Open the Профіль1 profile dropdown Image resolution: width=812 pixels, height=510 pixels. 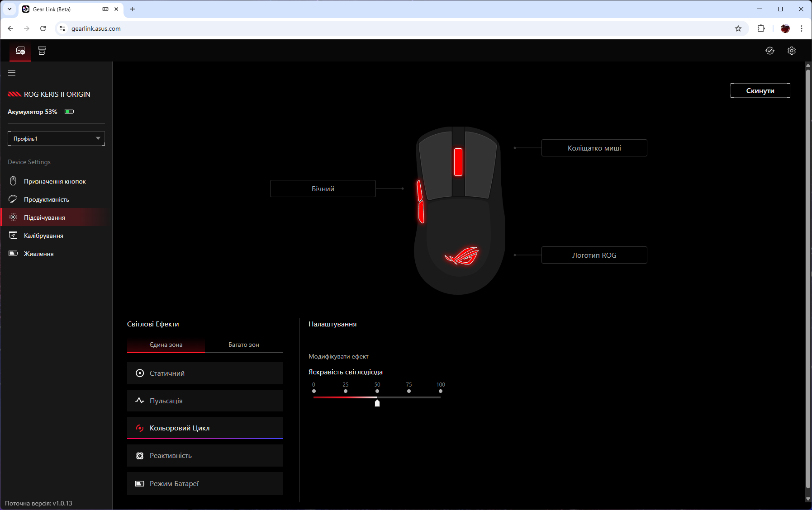click(56, 138)
